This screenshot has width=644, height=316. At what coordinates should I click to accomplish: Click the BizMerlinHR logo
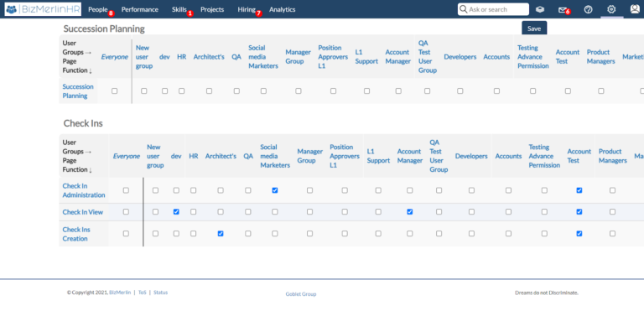tap(43, 9)
